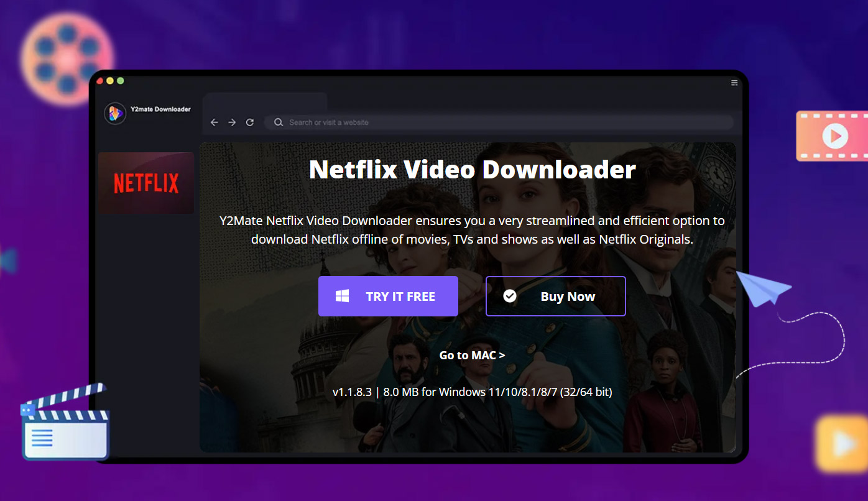Click the checkmark icon inside Buy Now
Viewport: 868px width, 501px height.
510,296
